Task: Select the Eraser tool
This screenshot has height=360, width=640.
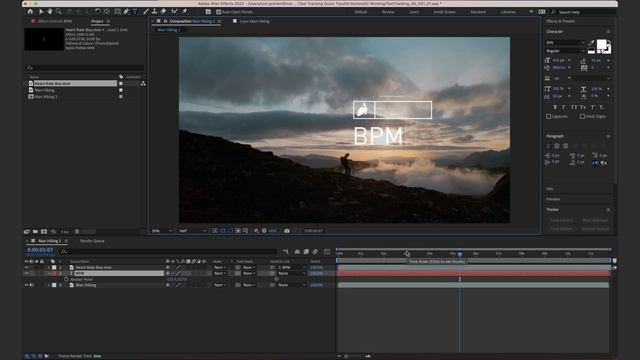Action: click(163, 12)
